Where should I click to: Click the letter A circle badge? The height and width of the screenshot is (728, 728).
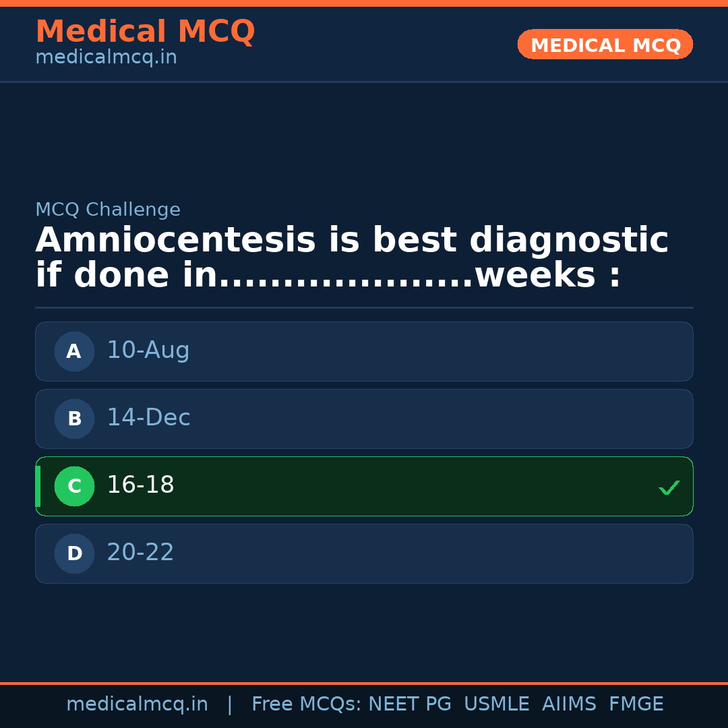[x=74, y=351]
